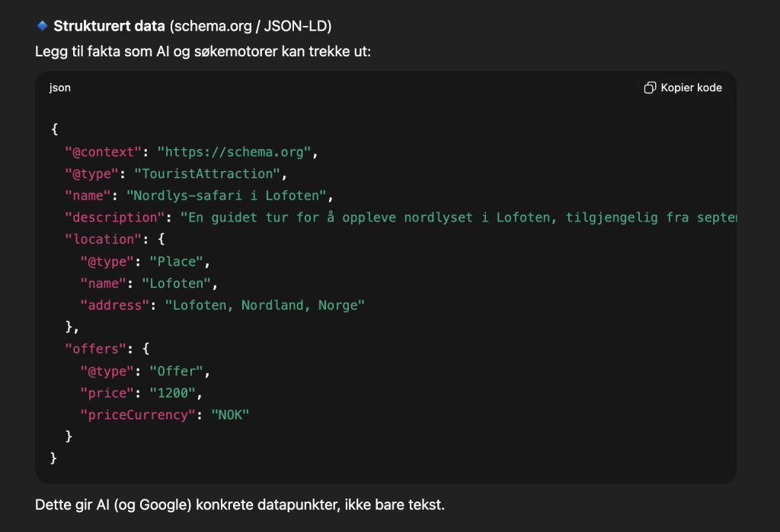
Task: Click the "https://schema.org" string value
Action: (x=234, y=151)
